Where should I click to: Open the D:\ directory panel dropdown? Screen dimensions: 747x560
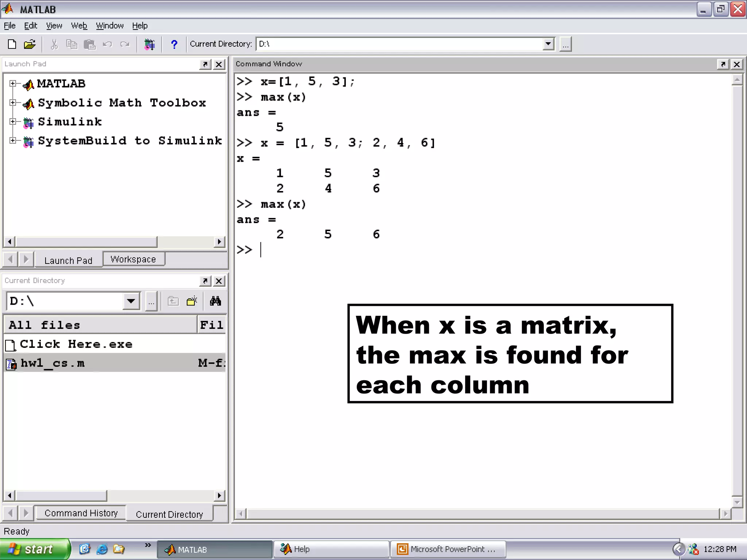pyautogui.click(x=131, y=301)
